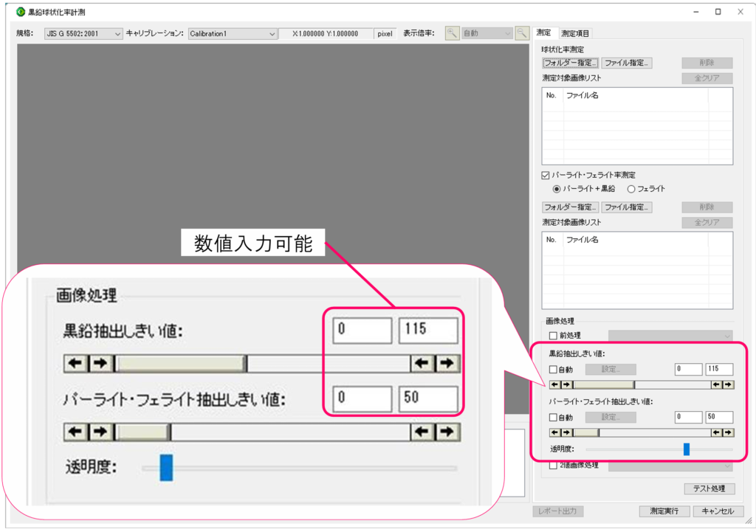The width and height of the screenshot is (756, 532).
Task: Select the フェライト radio button
Action: 631,189
